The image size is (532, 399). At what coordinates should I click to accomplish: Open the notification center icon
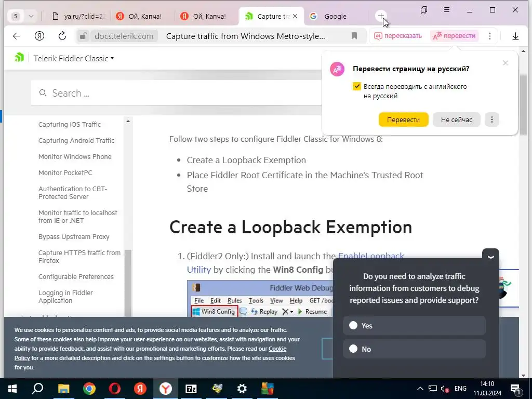(x=516, y=389)
